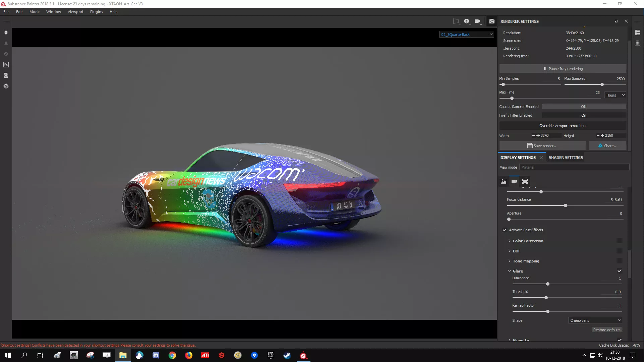Select the viewport frame tab icon in Display Settings

(525, 181)
